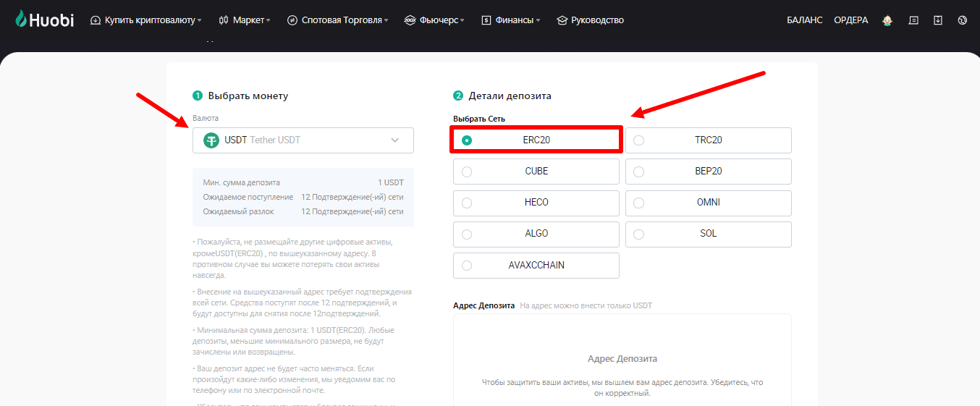
Task: Open the messages icon in header
Action: coord(913,20)
